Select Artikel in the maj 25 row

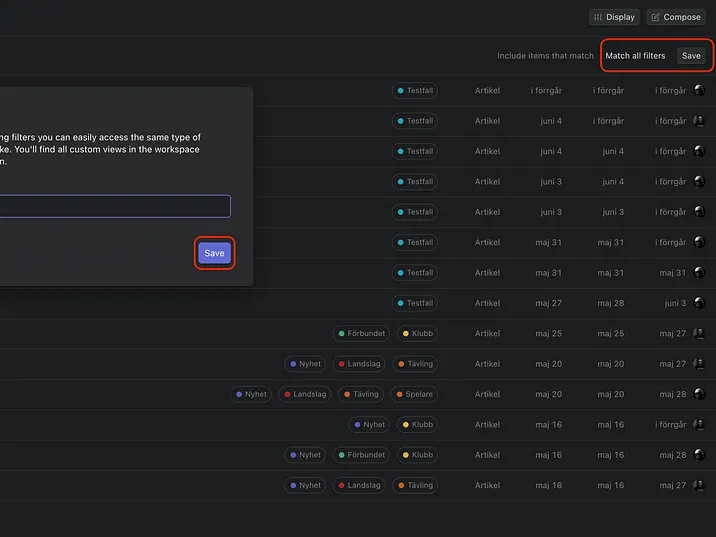[x=487, y=334]
